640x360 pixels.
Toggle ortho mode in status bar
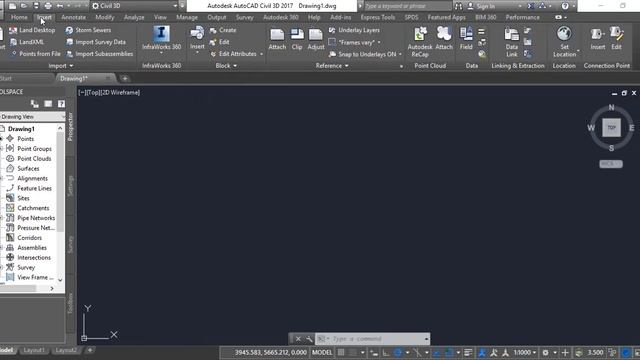coord(386,353)
